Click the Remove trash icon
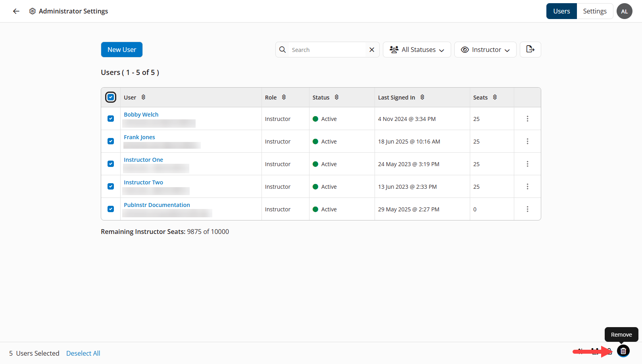642x364 pixels. [x=623, y=351]
